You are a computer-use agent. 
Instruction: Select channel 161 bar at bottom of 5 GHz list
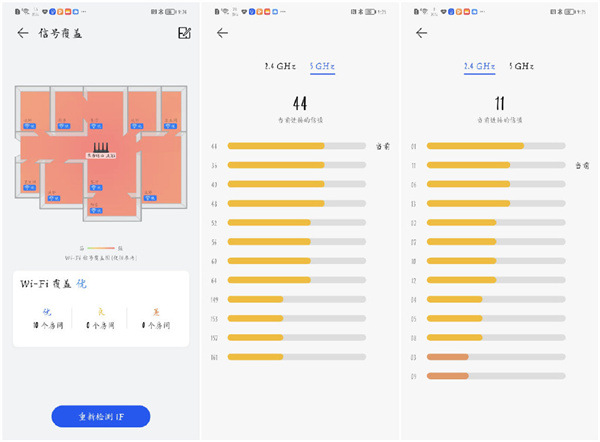tap(296, 356)
